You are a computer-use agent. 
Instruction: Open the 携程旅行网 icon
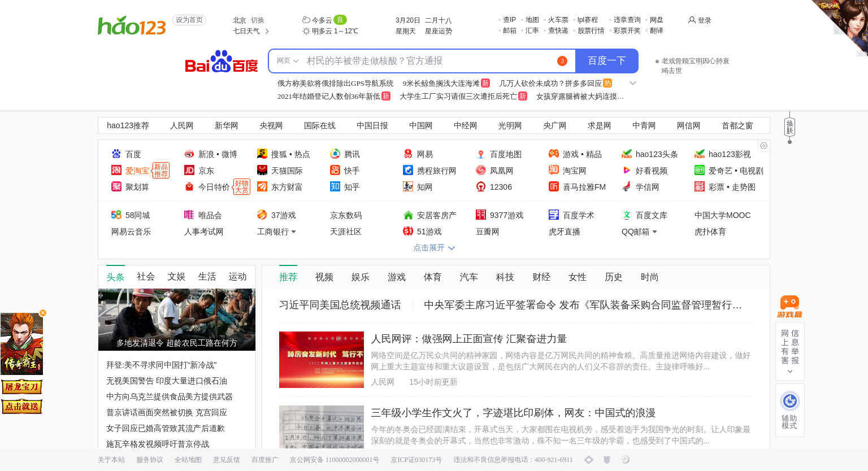click(408, 170)
